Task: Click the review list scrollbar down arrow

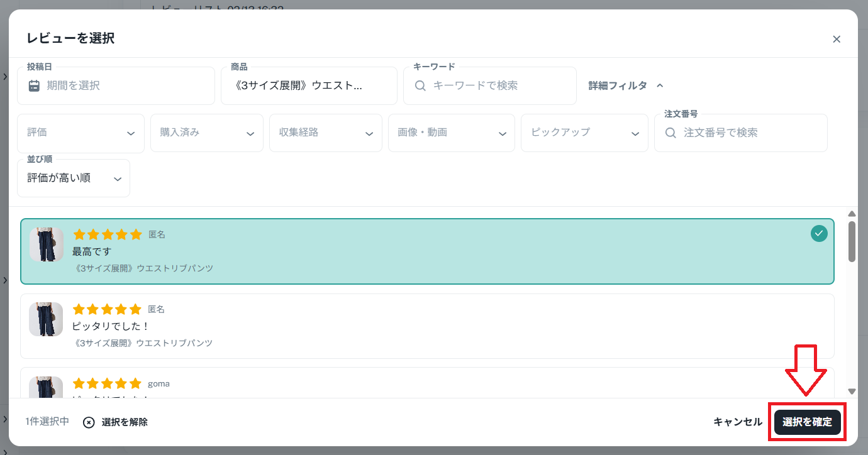Action: pyautogui.click(x=852, y=391)
